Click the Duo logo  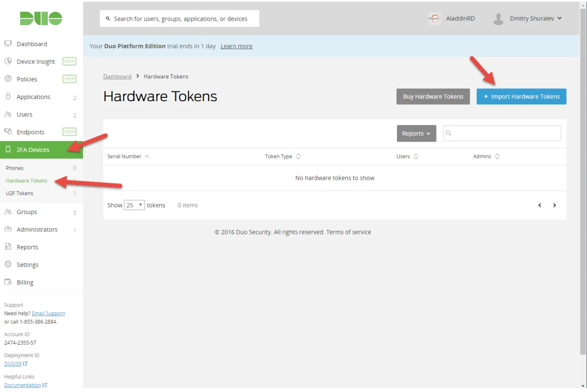click(41, 19)
